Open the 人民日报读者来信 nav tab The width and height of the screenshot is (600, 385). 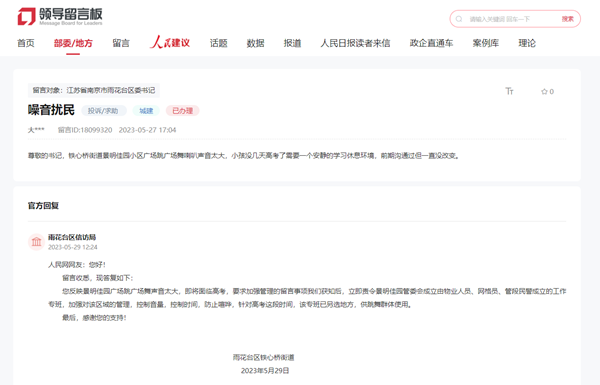pyautogui.click(x=355, y=43)
